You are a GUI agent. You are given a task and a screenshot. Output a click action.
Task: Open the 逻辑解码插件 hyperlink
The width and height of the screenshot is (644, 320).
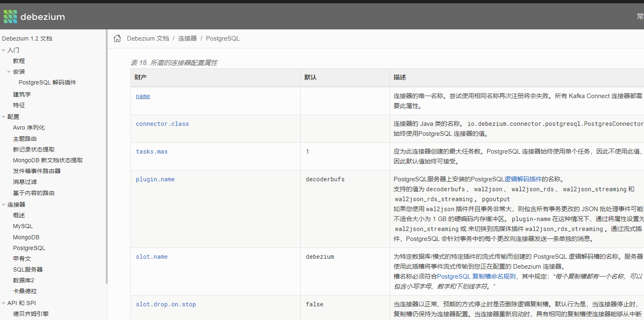523,179
